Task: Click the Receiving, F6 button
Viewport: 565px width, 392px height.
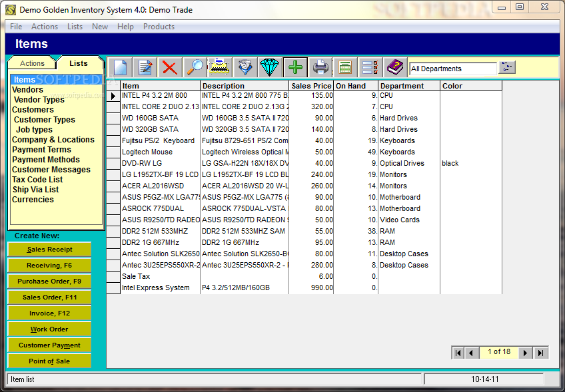Action: (49, 266)
